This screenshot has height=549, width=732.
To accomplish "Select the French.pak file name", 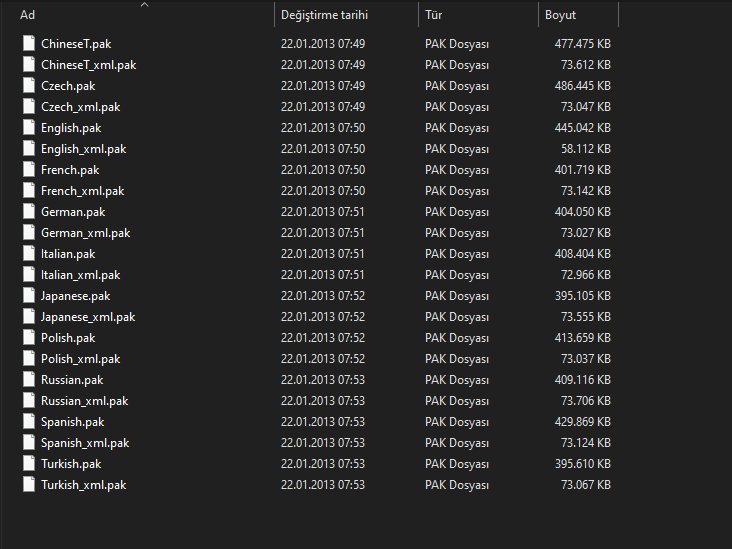I will (x=70, y=170).
